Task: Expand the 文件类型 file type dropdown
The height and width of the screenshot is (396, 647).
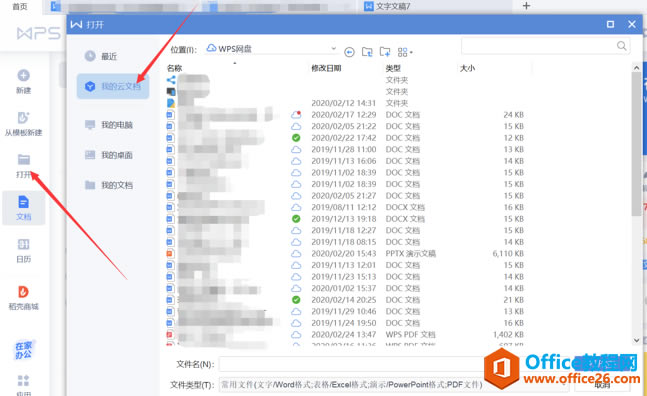Action: (564, 384)
